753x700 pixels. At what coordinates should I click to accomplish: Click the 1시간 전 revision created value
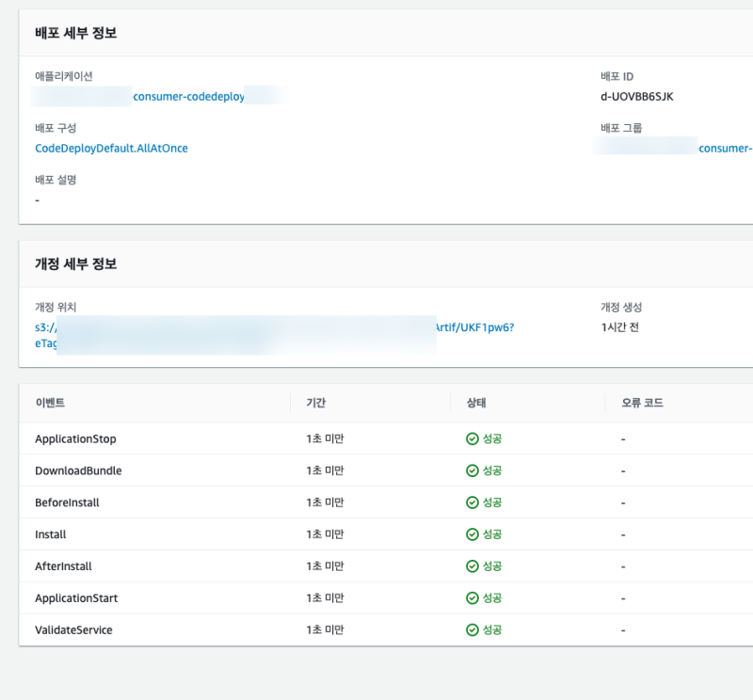pos(619,327)
